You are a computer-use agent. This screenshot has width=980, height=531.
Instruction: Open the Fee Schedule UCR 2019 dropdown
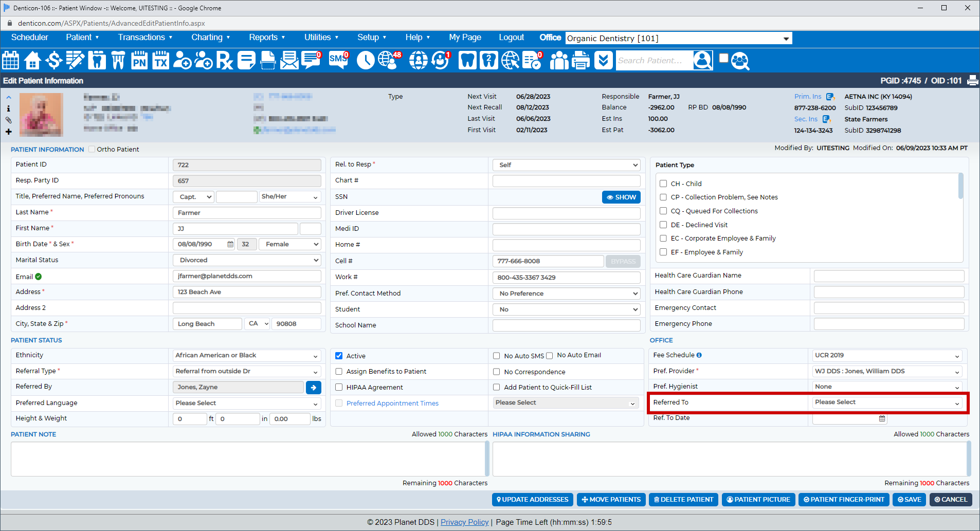point(887,356)
